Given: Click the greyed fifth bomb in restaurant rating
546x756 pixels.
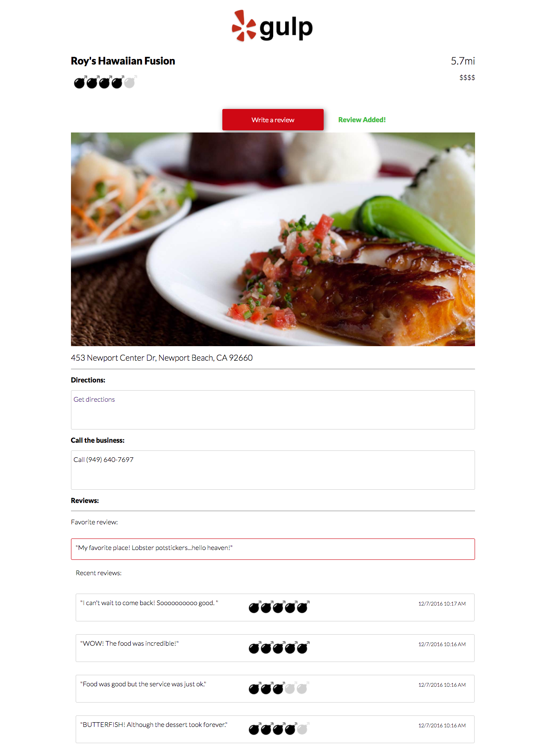Looking at the screenshot, I should 130,82.
